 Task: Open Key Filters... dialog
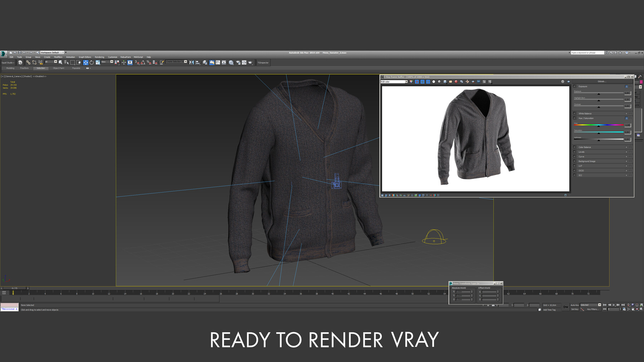592,309
